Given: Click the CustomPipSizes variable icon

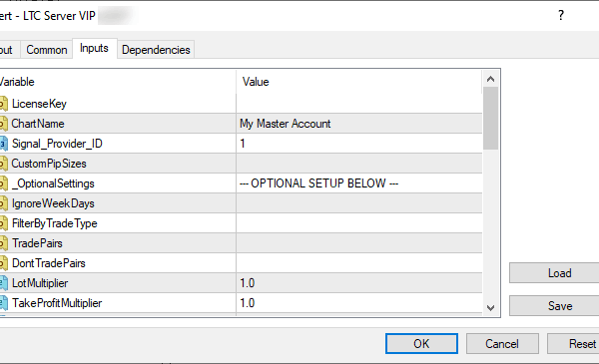Looking at the screenshot, I should coord(3,164).
